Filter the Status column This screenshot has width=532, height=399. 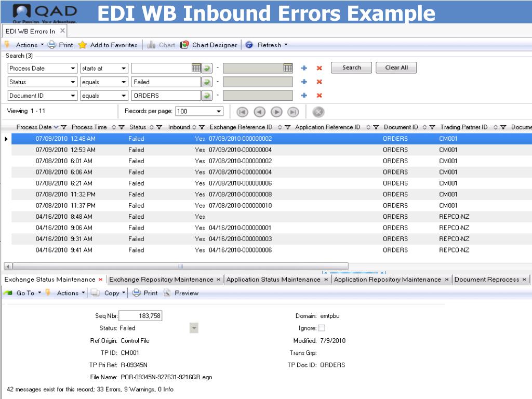(x=159, y=127)
